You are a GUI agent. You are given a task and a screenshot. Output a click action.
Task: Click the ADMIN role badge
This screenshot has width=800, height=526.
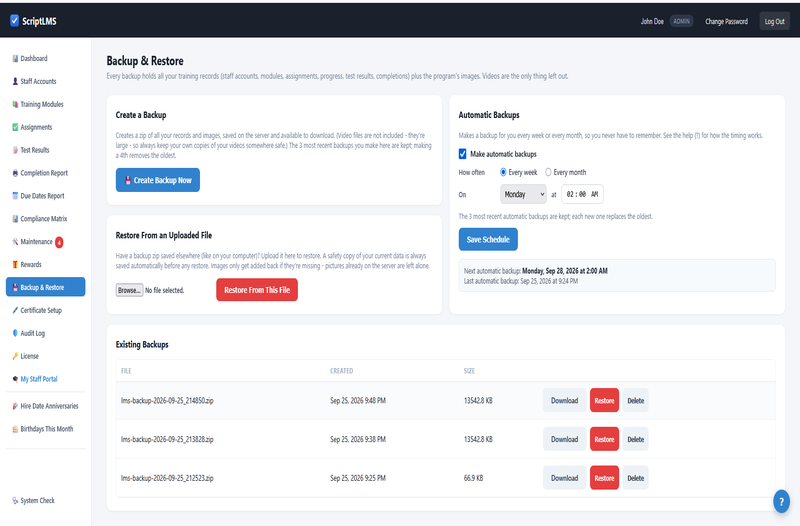point(681,21)
